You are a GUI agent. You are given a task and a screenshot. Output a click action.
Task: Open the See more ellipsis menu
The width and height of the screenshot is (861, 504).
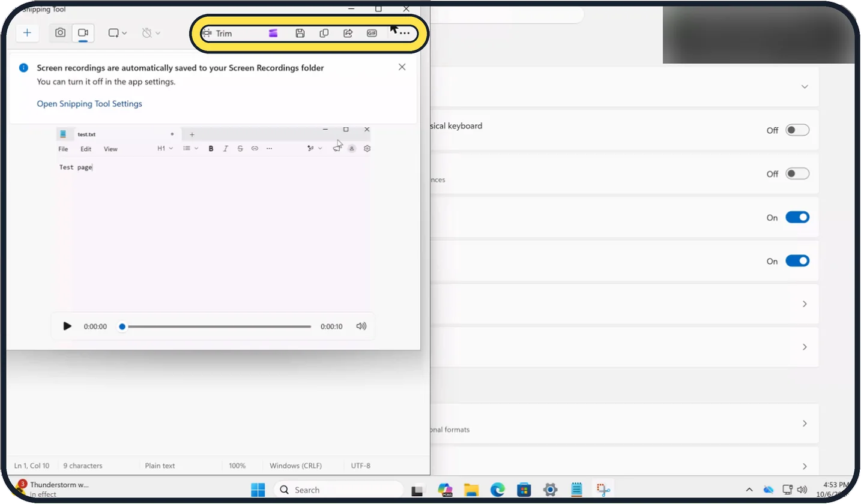pos(405,34)
